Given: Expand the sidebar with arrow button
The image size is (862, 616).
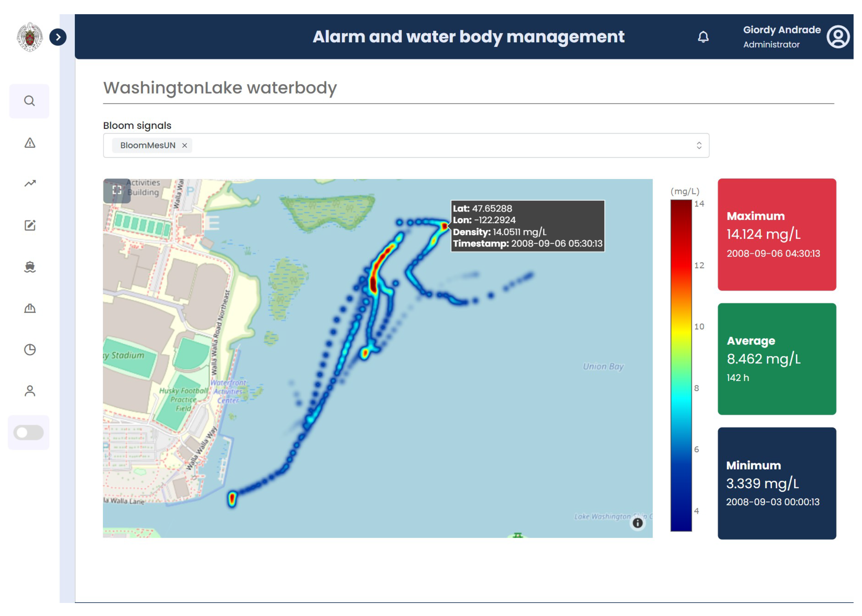Looking at the screenshot, I should (58, 37).
